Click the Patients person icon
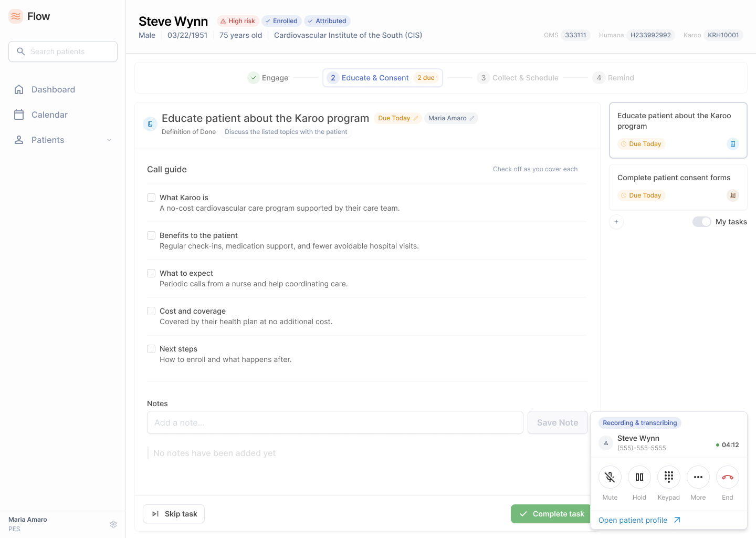This screenshot has width=756, height=538. click(19, 140)
